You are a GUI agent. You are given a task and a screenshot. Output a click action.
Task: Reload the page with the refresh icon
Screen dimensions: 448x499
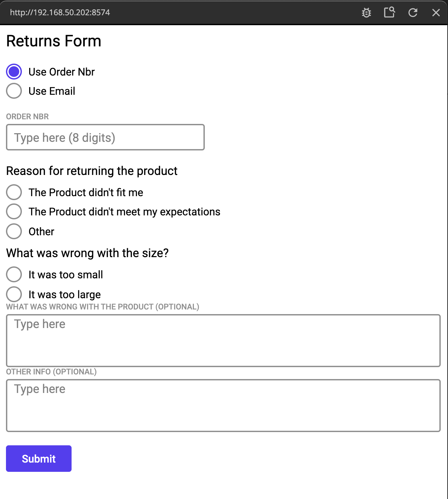[413, 13]
